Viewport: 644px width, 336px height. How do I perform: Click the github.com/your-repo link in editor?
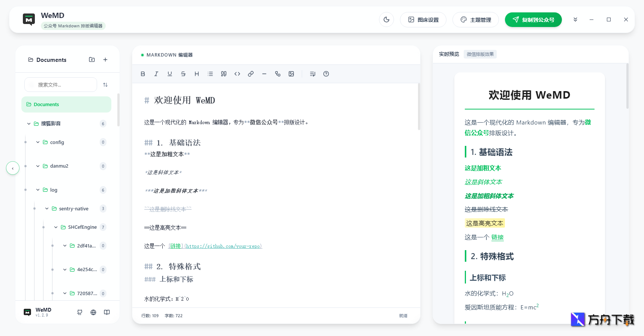[223, 246]
